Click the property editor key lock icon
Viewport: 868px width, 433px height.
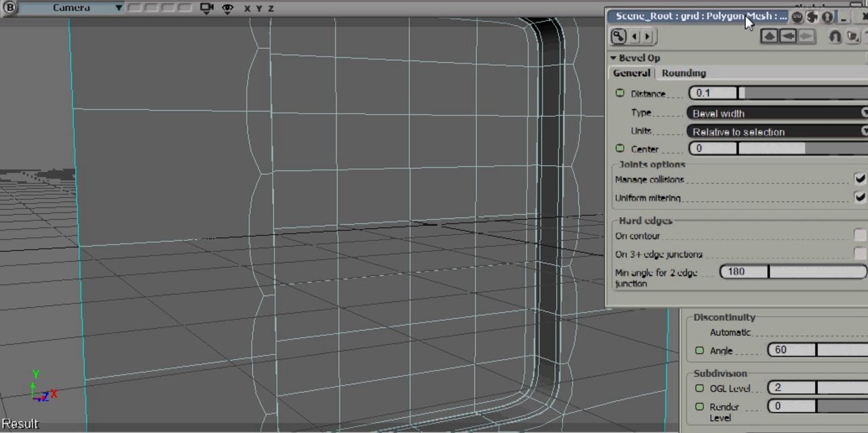tap(618, 36)
